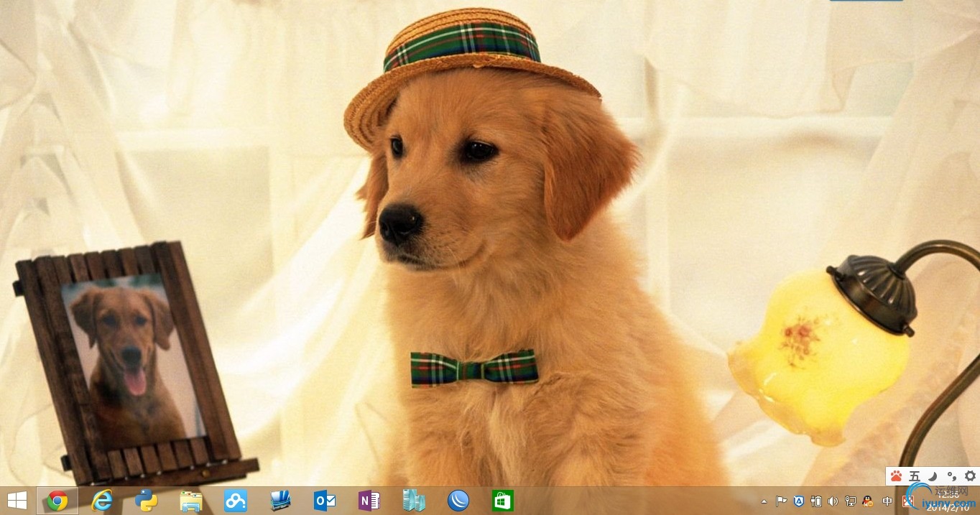Launch Outlook from the taskbar
This screenshot has width=980, height=515.
[x=325, y=501]
